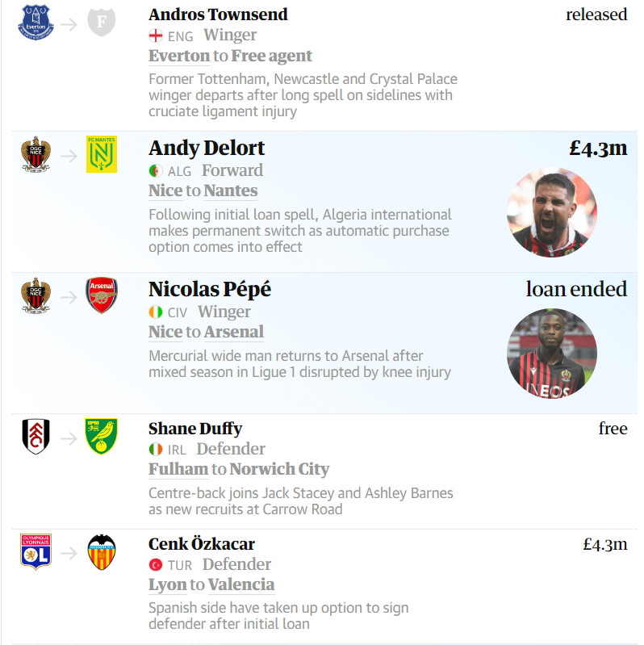The height and width of the screenshot is (645, 644).
Task: Click the Valencia bat crest
Action: (x=102, y=552)
